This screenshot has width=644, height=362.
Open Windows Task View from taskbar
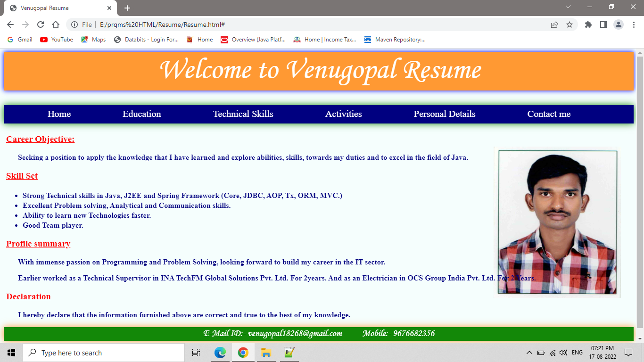(x=196, y=353)
